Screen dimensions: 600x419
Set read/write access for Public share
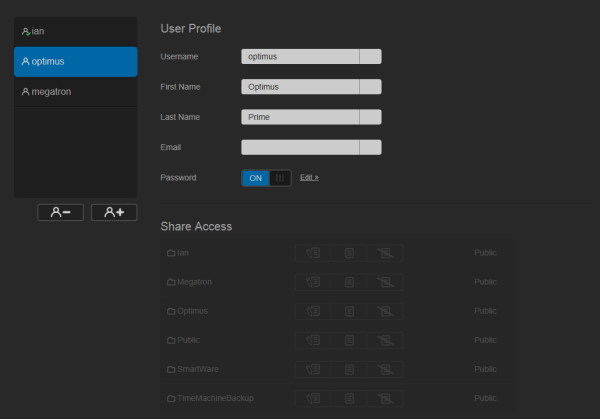(x=313, y=340)
